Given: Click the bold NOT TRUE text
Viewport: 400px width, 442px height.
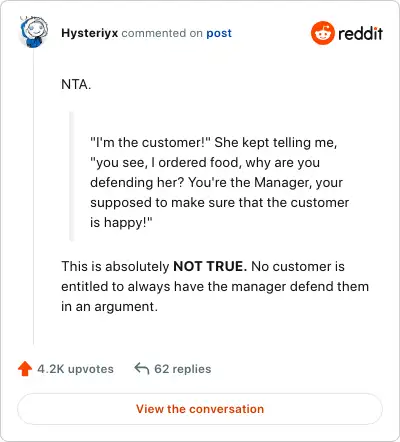Looking at the screenshot, I should (210, 266).
